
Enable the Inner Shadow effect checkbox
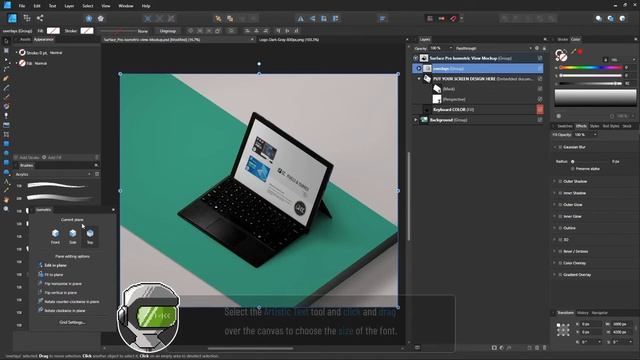[x=560, y=193]
